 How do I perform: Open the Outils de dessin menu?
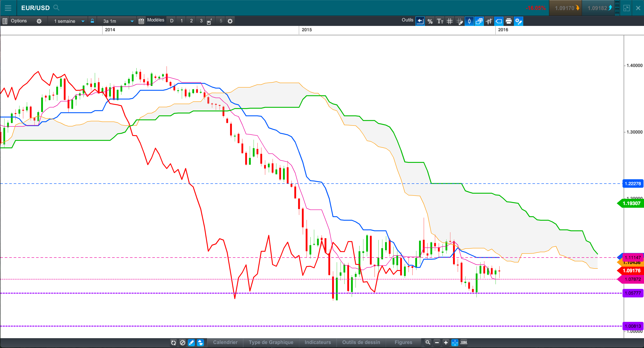tap(361, 342)
